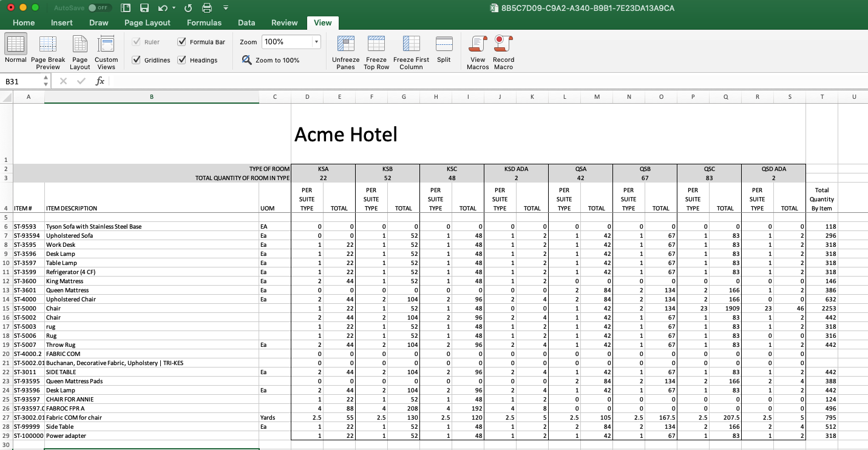Select the ST-93594 item number cell
The width and height of the screenshot is (868, 450).
point(29,235)
